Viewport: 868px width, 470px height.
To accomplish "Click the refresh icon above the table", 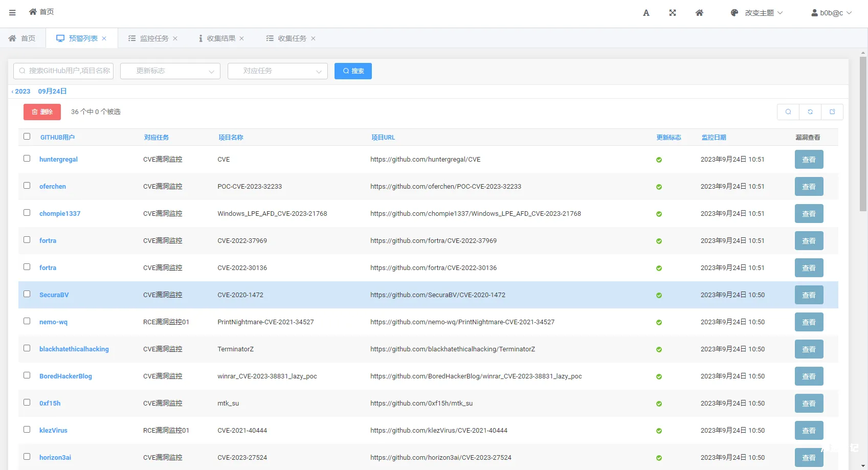I will [810, 112].
